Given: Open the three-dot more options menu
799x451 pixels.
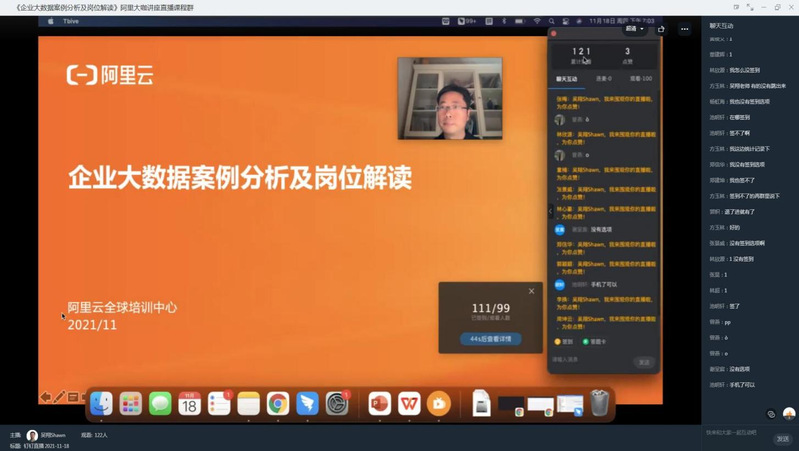Looking at the screenshot, I should (x=685, y=29).
